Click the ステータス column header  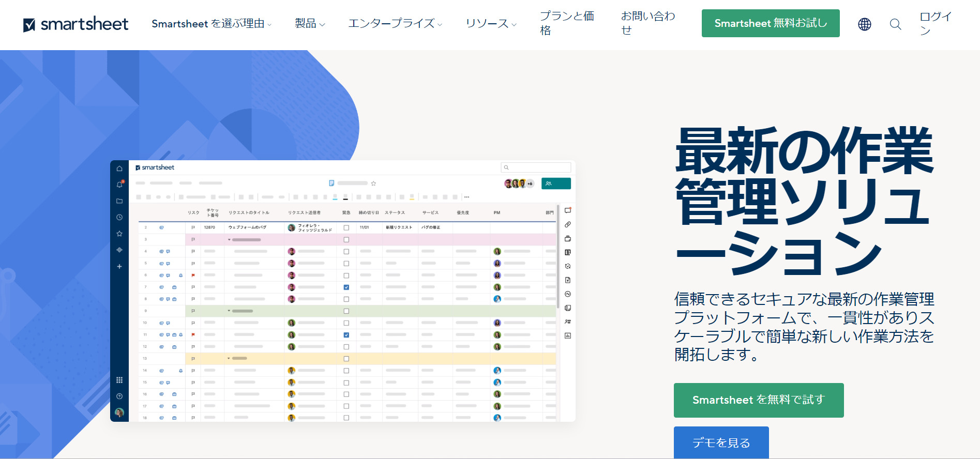click(395, 212)
